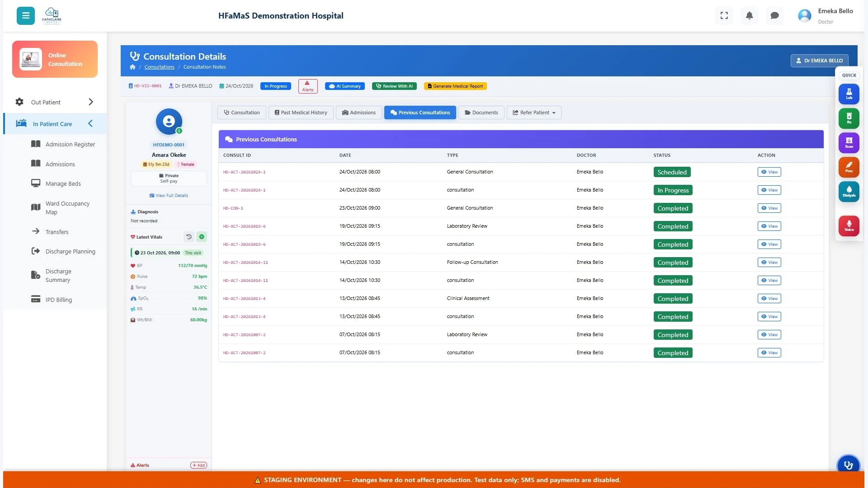The width and height of the screenshot is (868, 488).
Task: Click View Full Details link
Action: (169, 196)
